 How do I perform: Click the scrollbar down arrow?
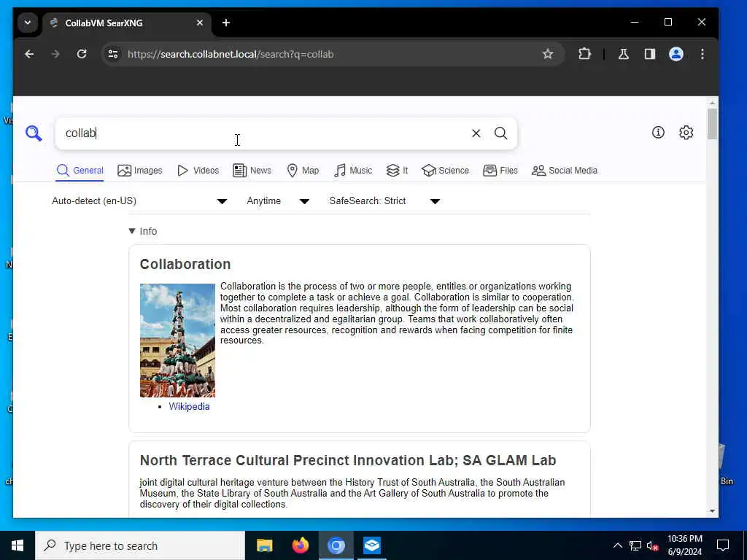(x=712, y=511)
